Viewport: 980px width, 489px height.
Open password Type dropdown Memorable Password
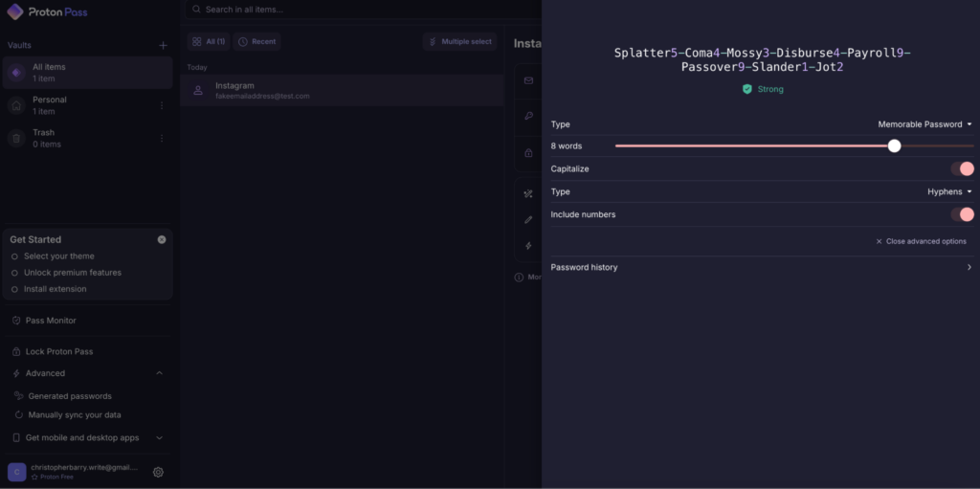[925, 124]
